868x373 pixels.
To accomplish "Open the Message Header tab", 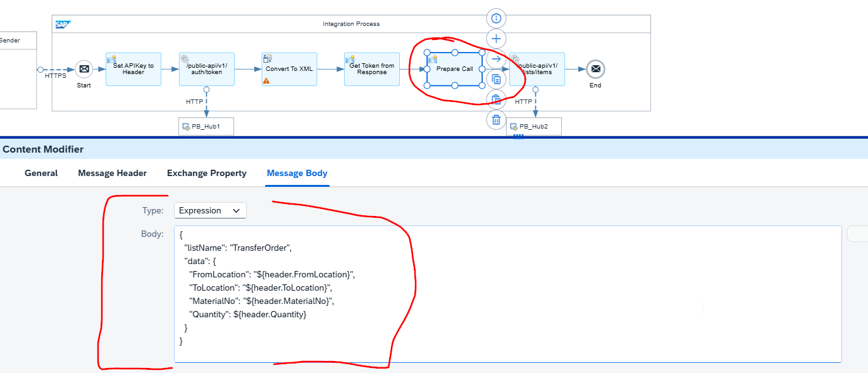I will pyautogui.click(x=112, y=173).
